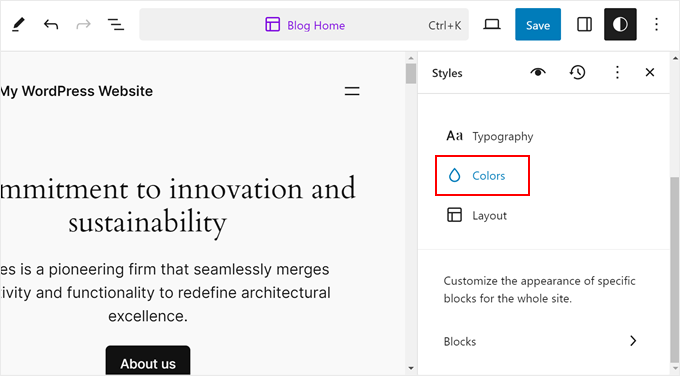
Task: Redo the last undone change
Action: [83, 25]
